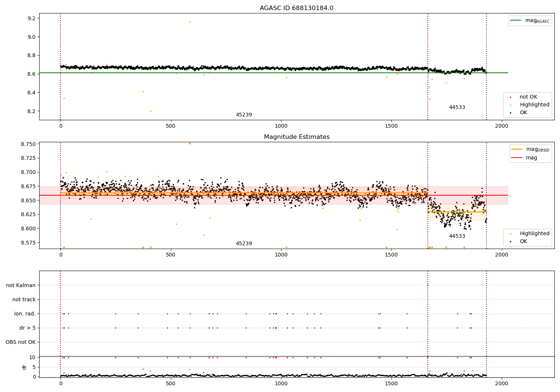The image size is (560, 392).
Task: Click the title 'AGASC ID 688130184.0'
Action: pyautogui.click(x=296, y=8)
